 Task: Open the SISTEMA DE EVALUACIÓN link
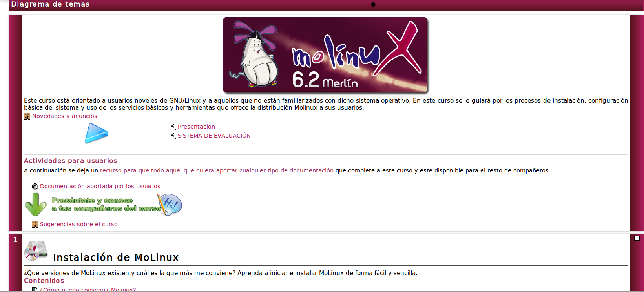coord(214,136)
